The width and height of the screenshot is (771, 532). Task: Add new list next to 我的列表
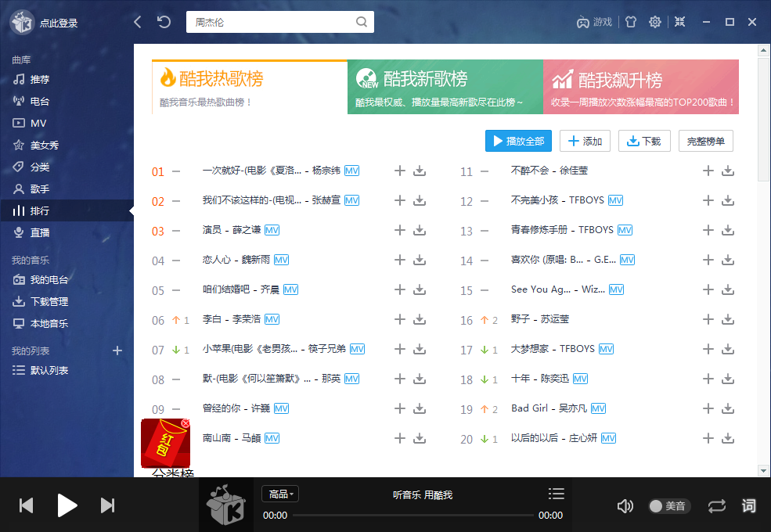coord(117,350)
